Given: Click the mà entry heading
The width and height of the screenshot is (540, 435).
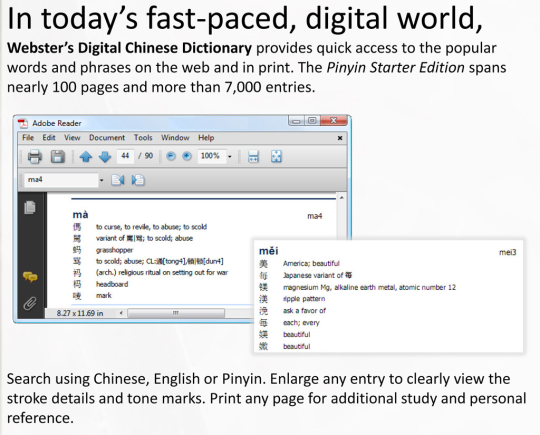Looking at the screenshot, I should 80,215.
